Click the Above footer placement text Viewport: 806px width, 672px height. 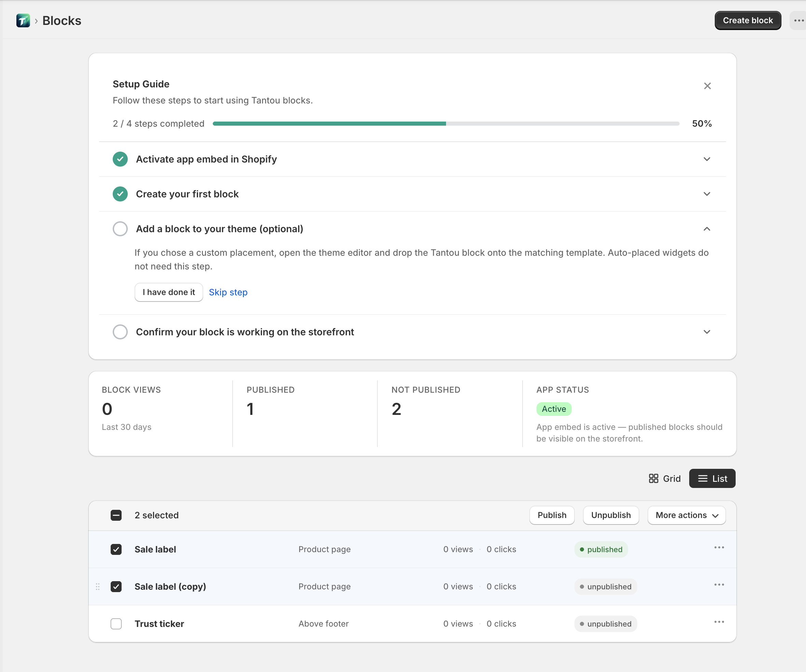coord(323,624)
